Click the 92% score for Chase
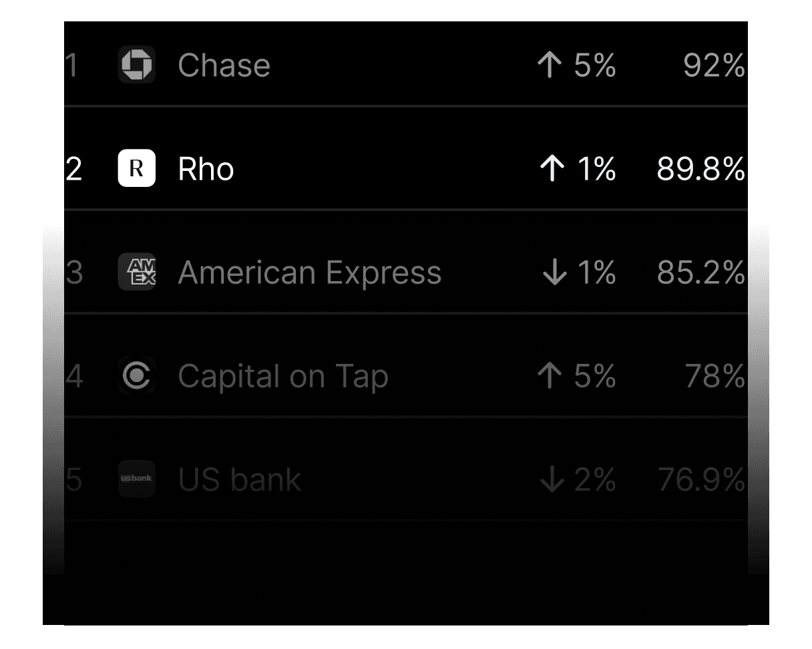Viewport: 812px width, 649px height. point(713,65)
